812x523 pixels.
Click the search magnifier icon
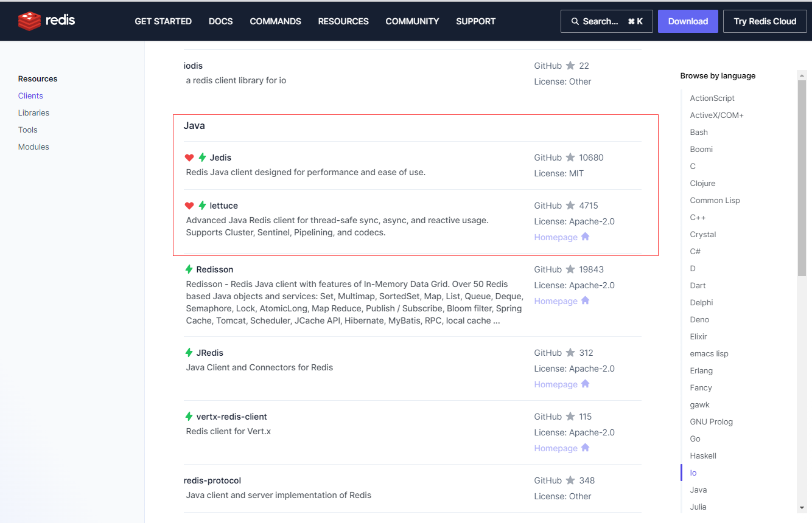click(575, 21)
